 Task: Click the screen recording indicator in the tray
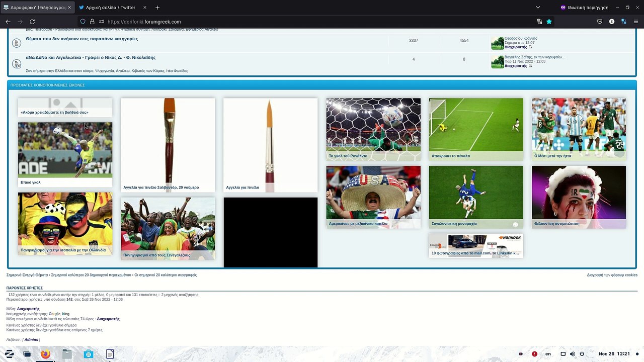tap(521, 354)
